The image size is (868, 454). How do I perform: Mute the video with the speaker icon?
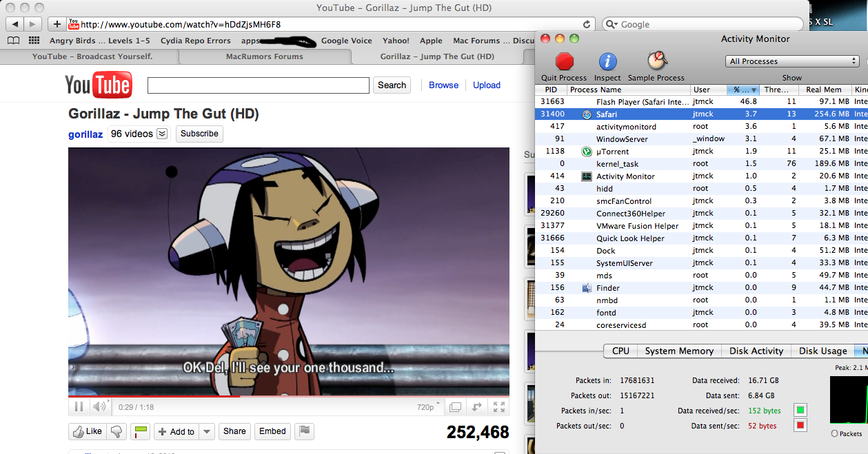point(99,407)
